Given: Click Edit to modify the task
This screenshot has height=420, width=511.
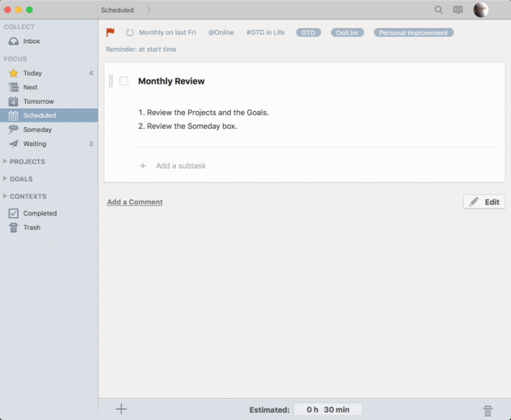Looking at the screenshot, I should coord(484,202).
